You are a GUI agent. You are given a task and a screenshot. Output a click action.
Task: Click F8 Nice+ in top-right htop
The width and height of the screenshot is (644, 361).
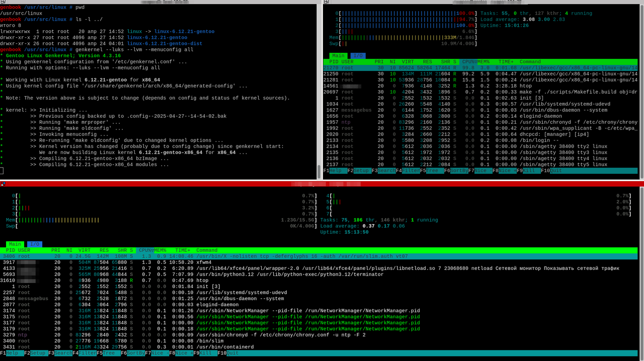504,171
